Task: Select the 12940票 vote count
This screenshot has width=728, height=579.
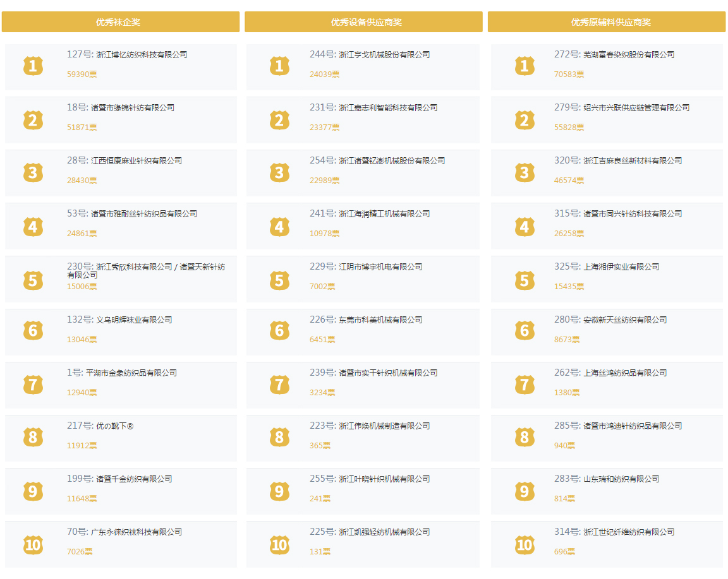Action: tap(82, 393)
